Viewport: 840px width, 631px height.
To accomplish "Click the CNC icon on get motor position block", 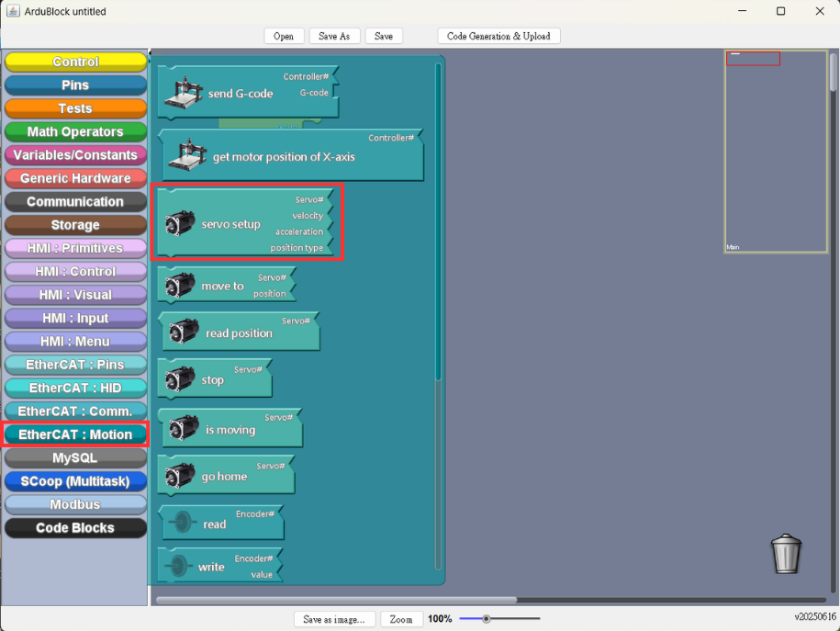I will pyautogui.click(x=187, y=155).
